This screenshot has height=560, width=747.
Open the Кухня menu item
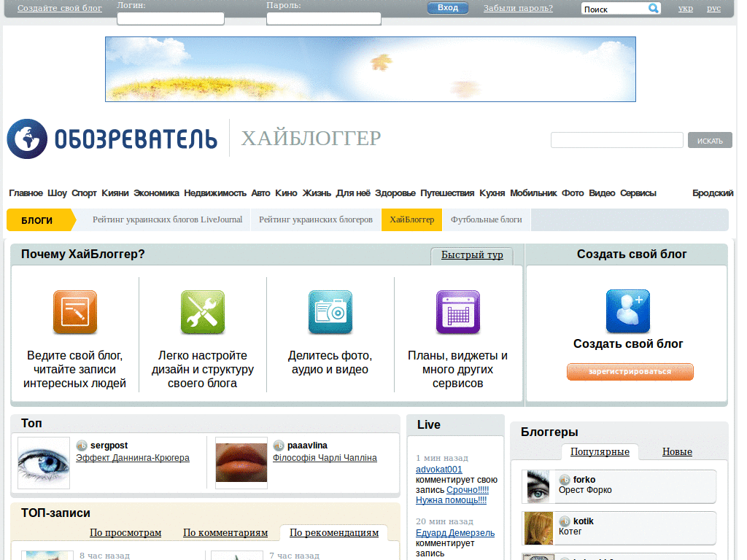click(x=492, y=192)
